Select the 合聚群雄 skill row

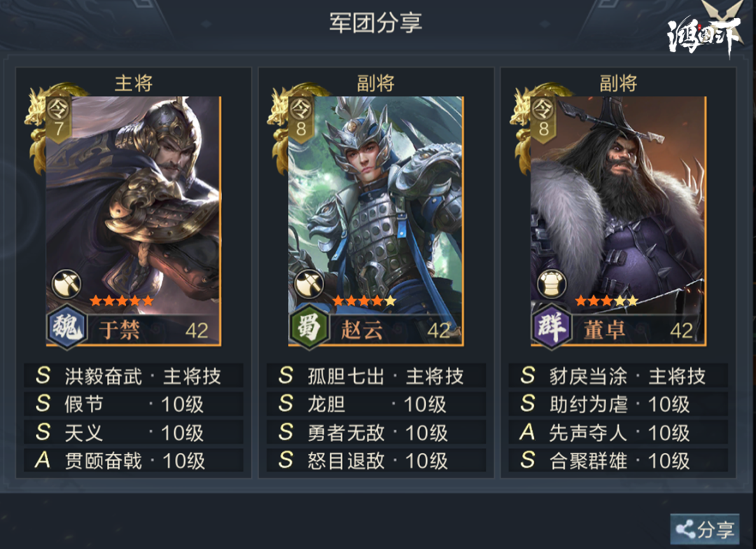point(619,460)
